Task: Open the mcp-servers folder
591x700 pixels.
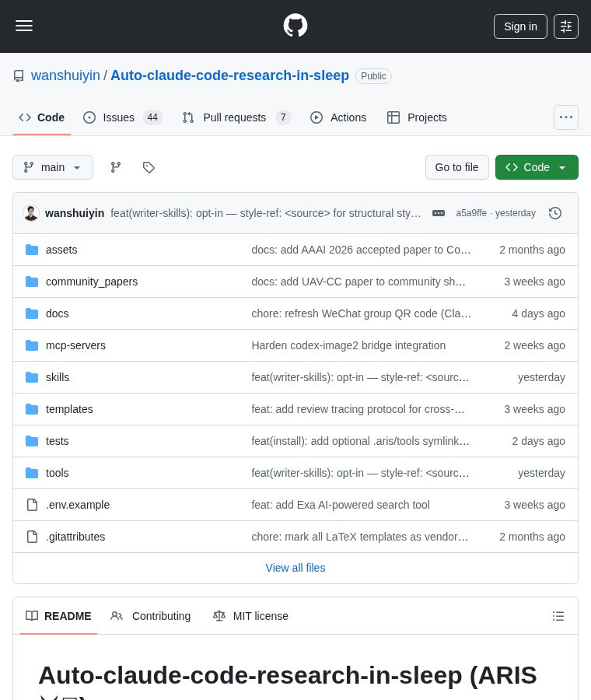Action: pyautogui.click(x=76, y=345)
